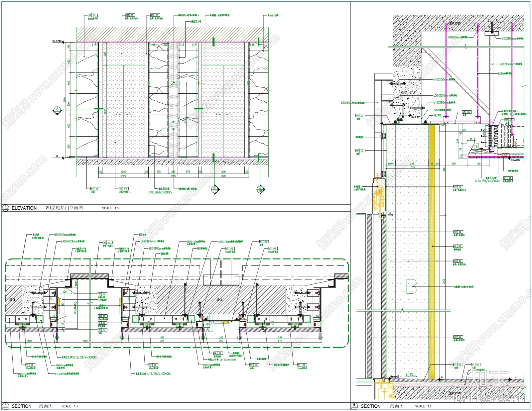Click the 570 vertical dimension in elevation
The image size is (532, 411).
pos(69,146)
